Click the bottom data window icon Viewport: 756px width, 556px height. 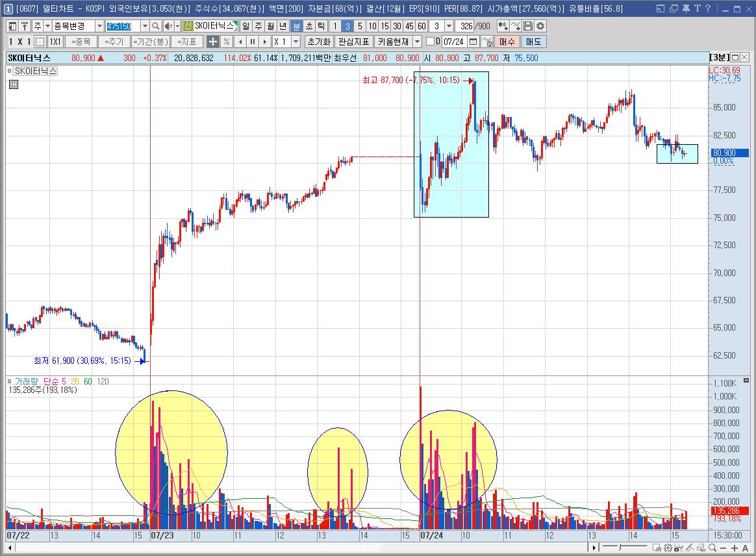657,548
